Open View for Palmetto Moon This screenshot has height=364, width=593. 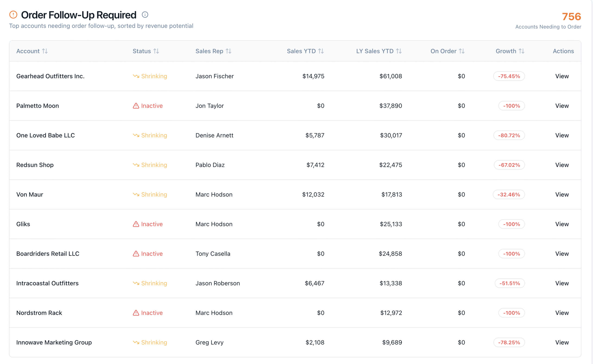tap(562, 106)
